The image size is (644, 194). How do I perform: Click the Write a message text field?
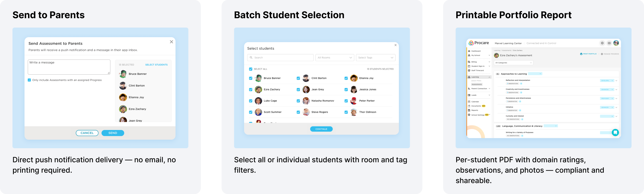(x=69, y=67)
